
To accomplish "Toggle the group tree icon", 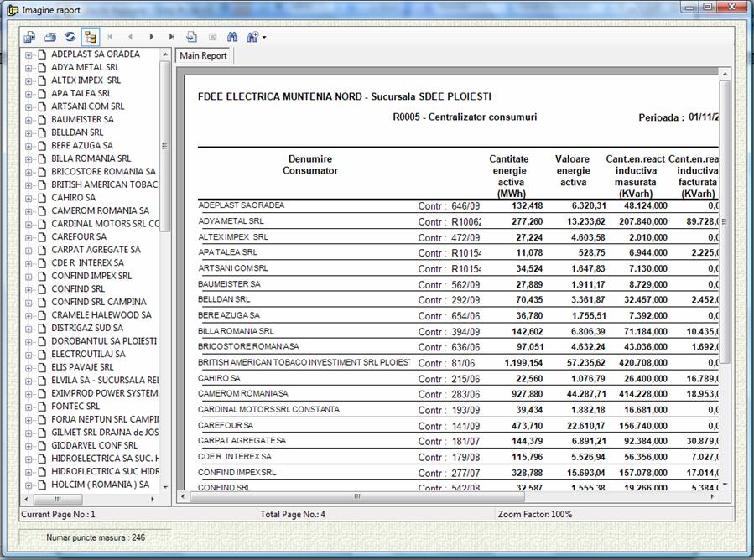I will coord(90,37).
